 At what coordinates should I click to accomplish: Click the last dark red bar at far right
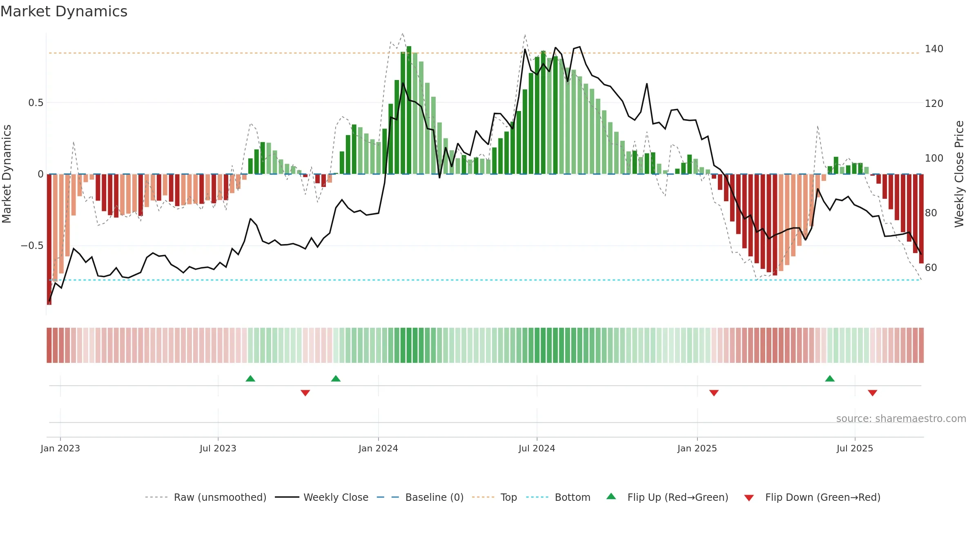921,219
